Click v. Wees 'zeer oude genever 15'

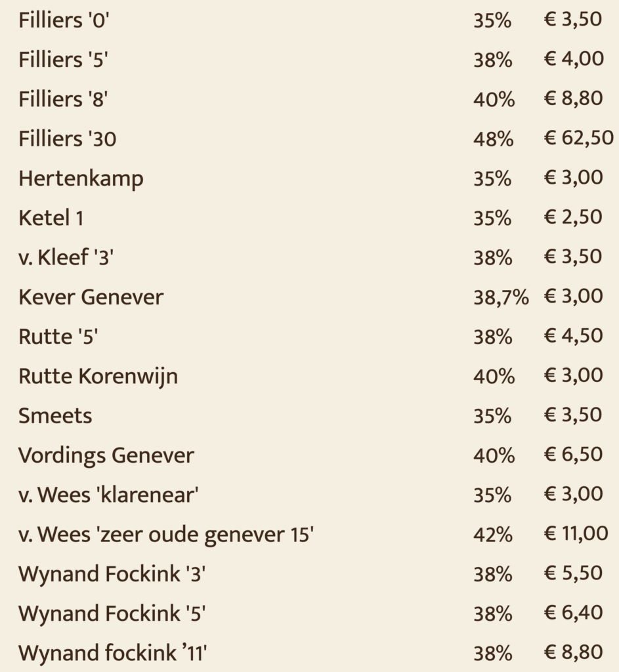coord(166,535)
